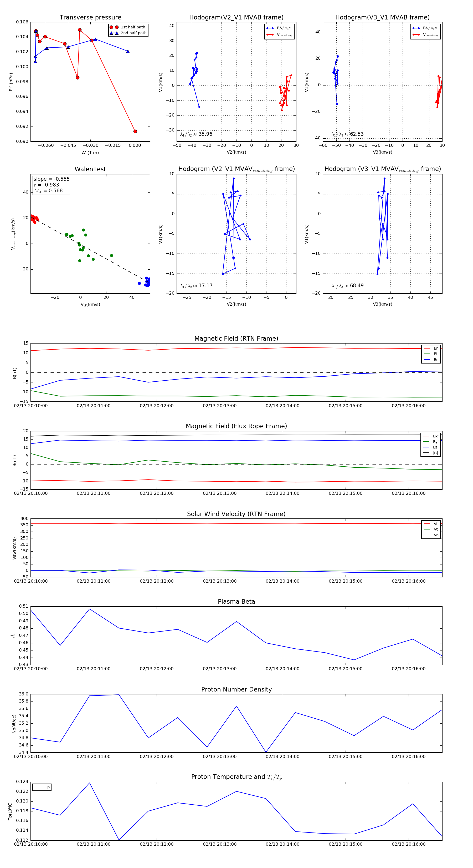Click the 'WalenTest' plot title

coord(90,169)
